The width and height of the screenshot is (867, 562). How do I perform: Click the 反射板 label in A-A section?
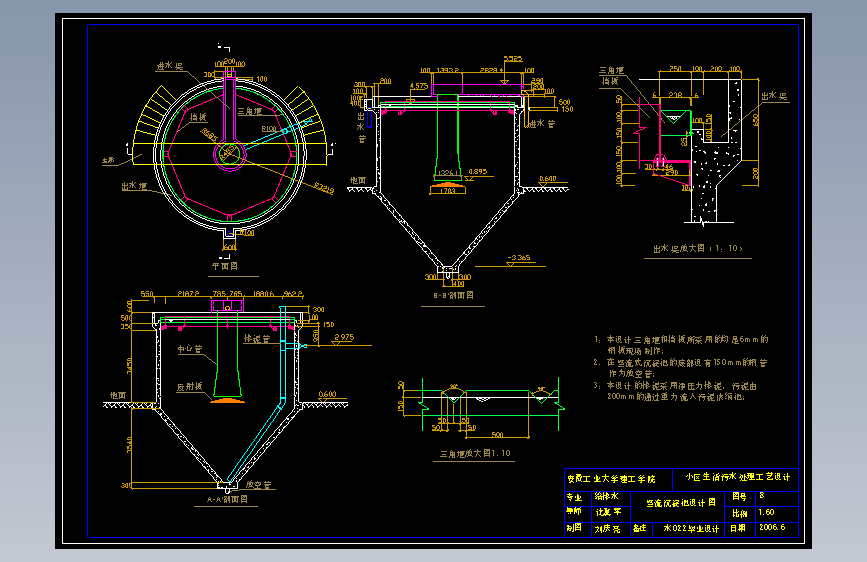coord(189,387)
